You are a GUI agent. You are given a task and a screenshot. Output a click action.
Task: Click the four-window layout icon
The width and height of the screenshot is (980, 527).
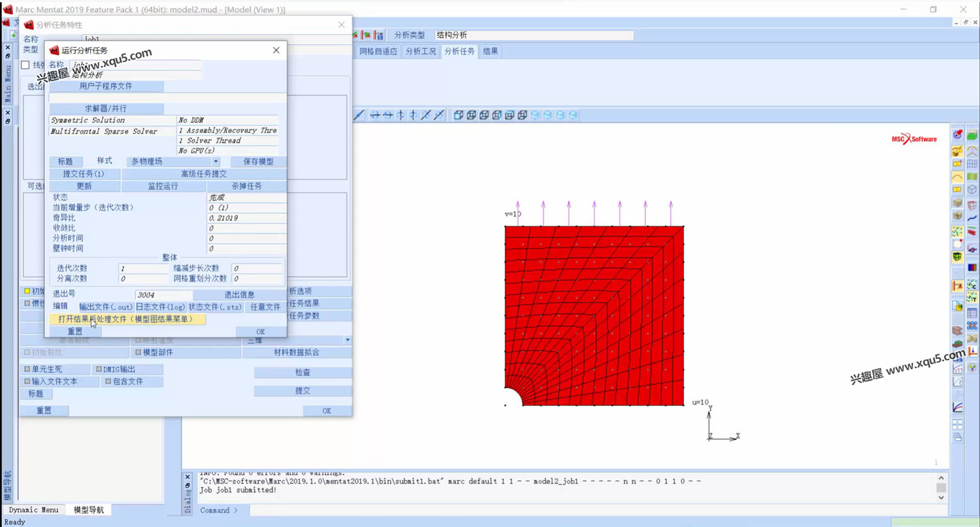click(958, 424)
